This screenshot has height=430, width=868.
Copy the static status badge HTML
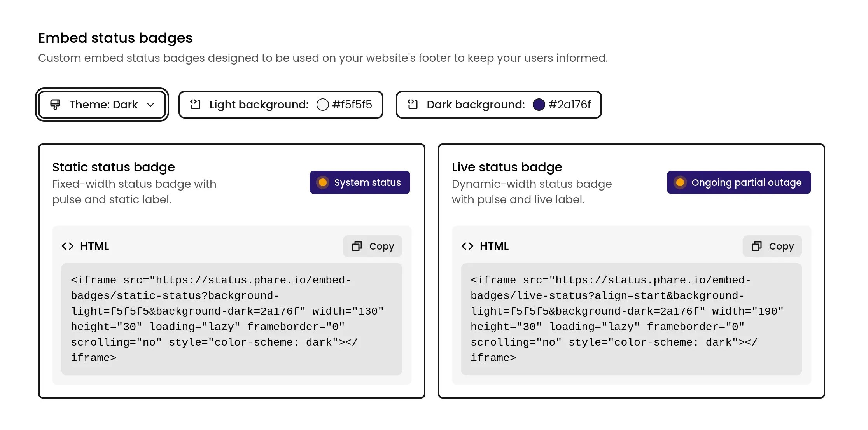373,246
